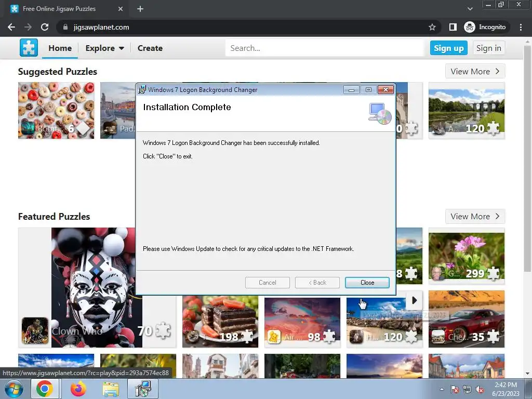The image size is (532, 399).
Task: Open a new tab with plus button
Action: (140, 9)
